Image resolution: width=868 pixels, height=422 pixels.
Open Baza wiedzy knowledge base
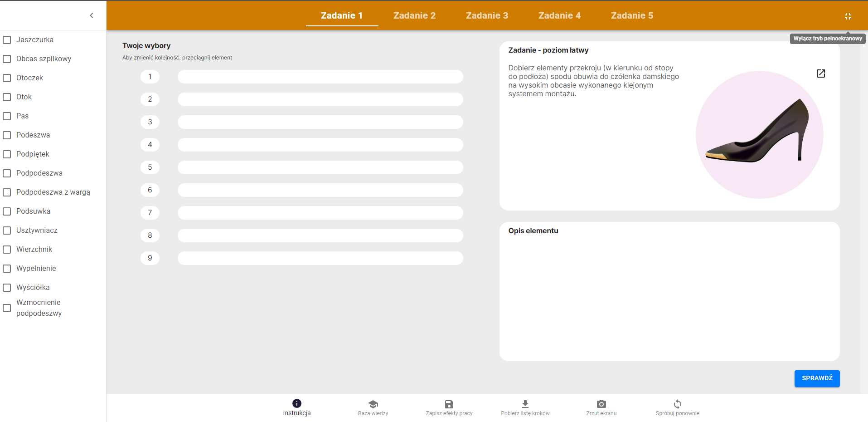click(x=373, y=404)
